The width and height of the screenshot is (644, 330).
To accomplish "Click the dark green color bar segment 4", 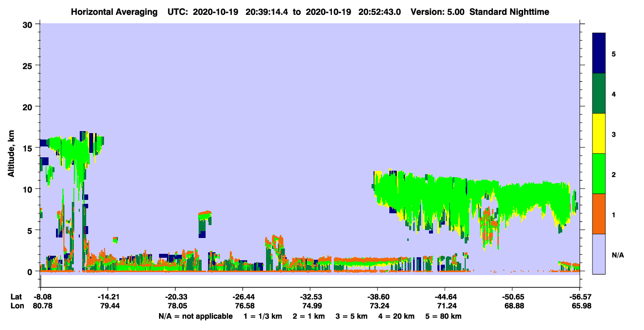I will (599, 94).
